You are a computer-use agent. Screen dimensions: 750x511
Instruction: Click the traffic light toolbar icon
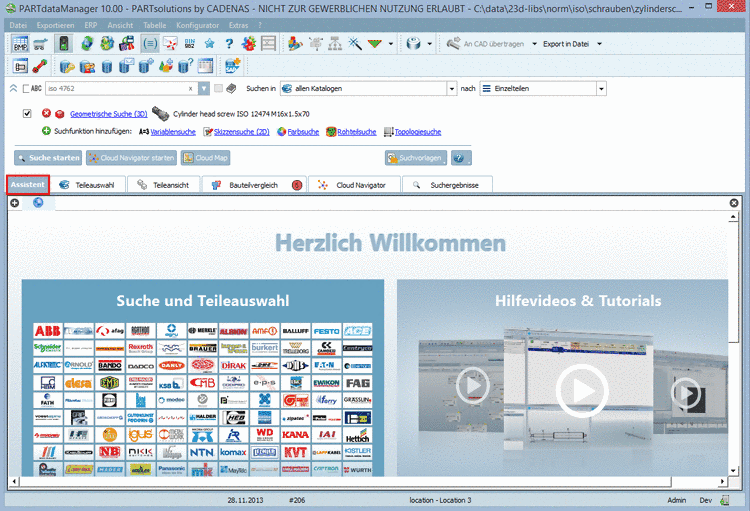pyautogui.click(x=63, y=44)
